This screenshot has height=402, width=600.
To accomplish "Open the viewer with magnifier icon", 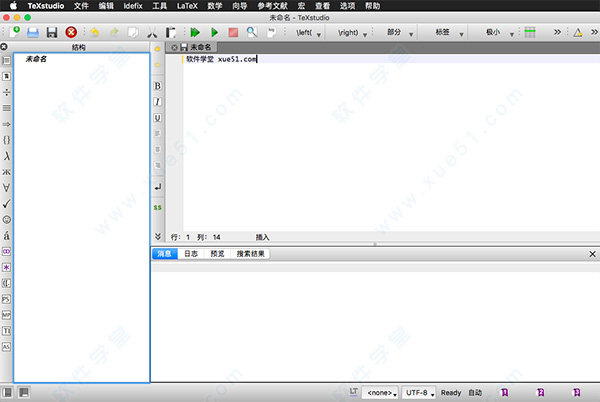I will (252, 33).
